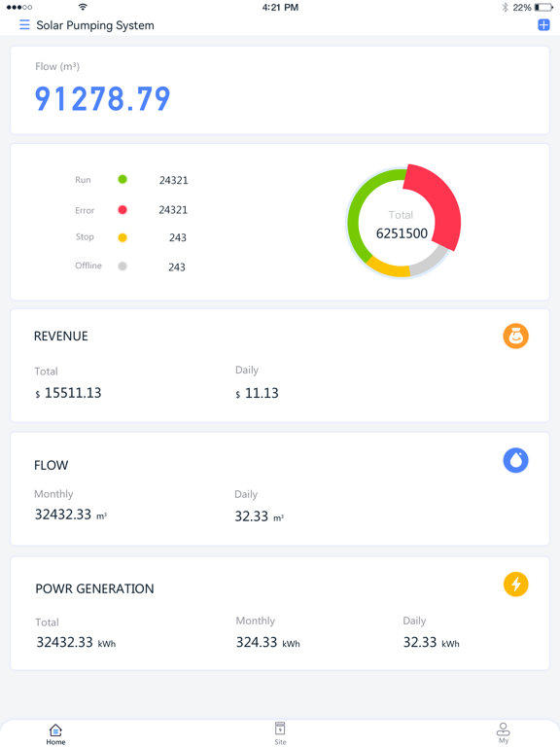Open the My profile tab

tap(504, 733)
